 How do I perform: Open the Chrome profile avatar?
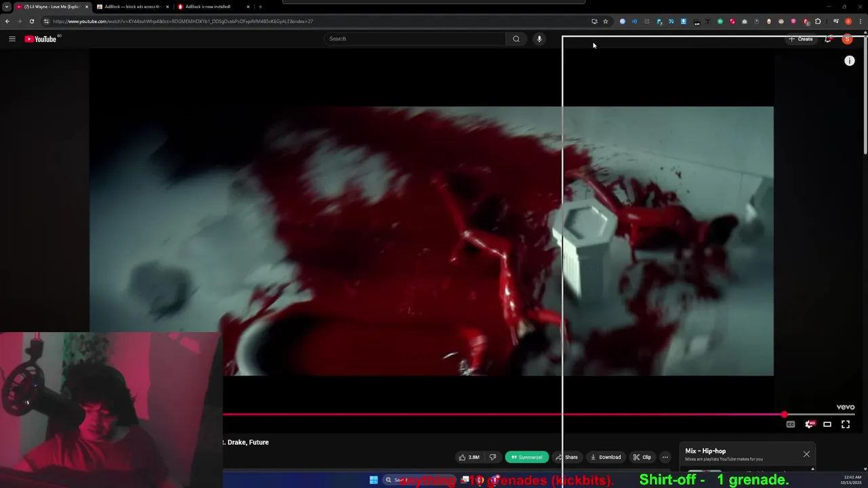click(848, 22)
